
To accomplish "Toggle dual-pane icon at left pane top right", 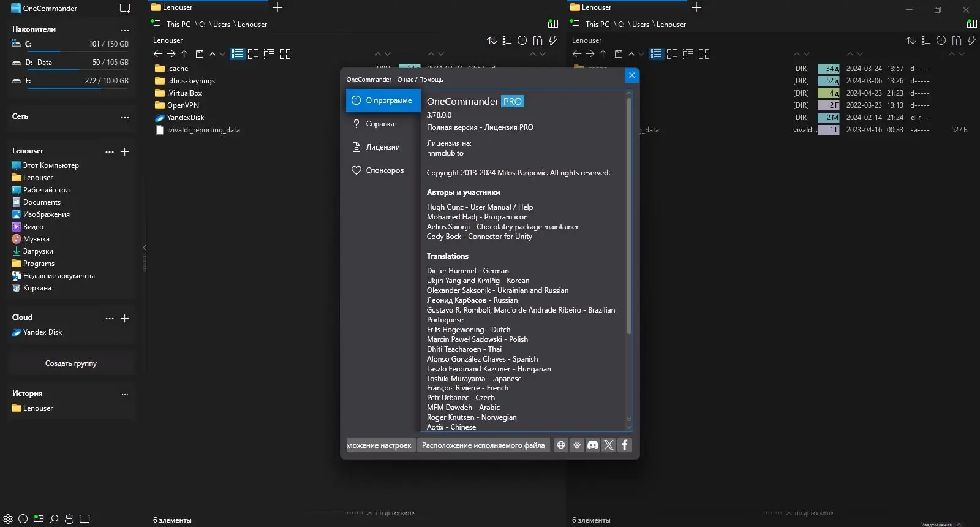I will [x=553, y=24].
